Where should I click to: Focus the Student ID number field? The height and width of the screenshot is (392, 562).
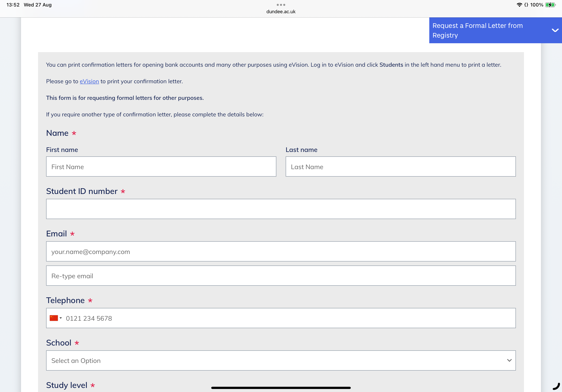pos(281,209)
